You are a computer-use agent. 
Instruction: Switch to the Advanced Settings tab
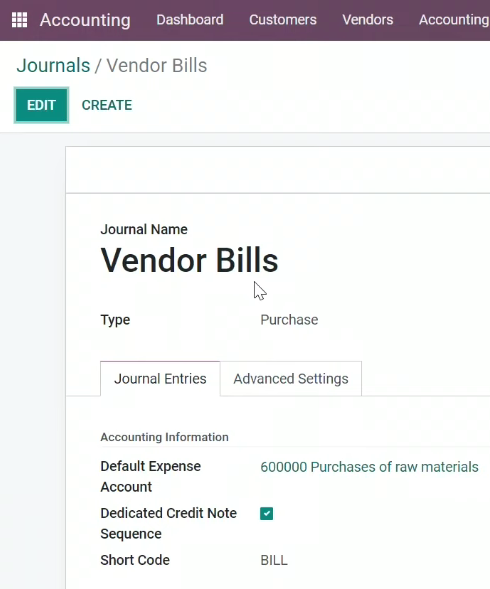tap(291, 379)
